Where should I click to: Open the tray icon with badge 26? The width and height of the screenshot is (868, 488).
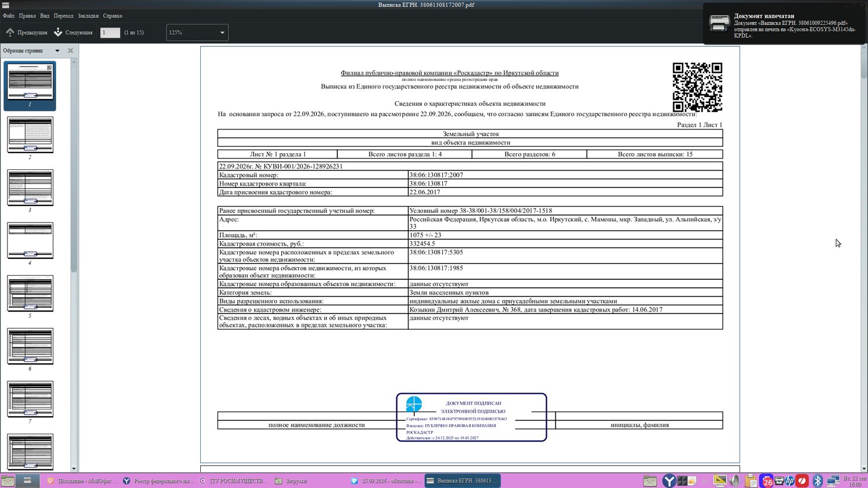coord(767,480)
